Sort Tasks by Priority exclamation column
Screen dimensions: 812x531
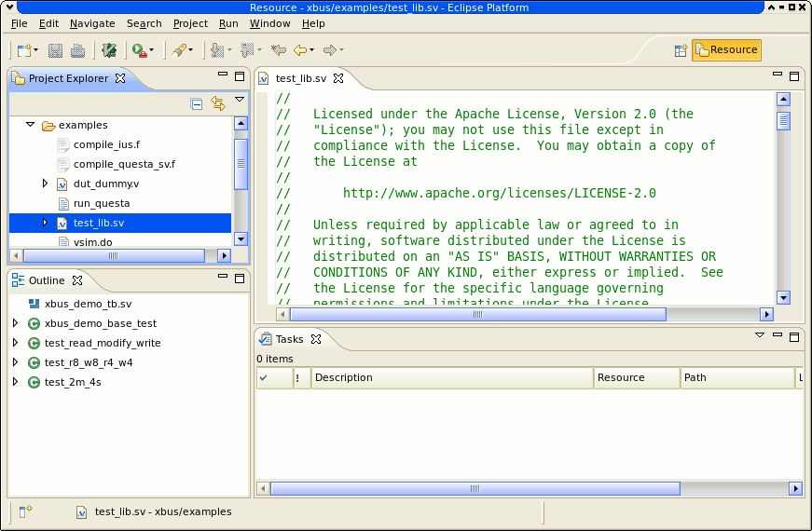click(x=302, y=378)
